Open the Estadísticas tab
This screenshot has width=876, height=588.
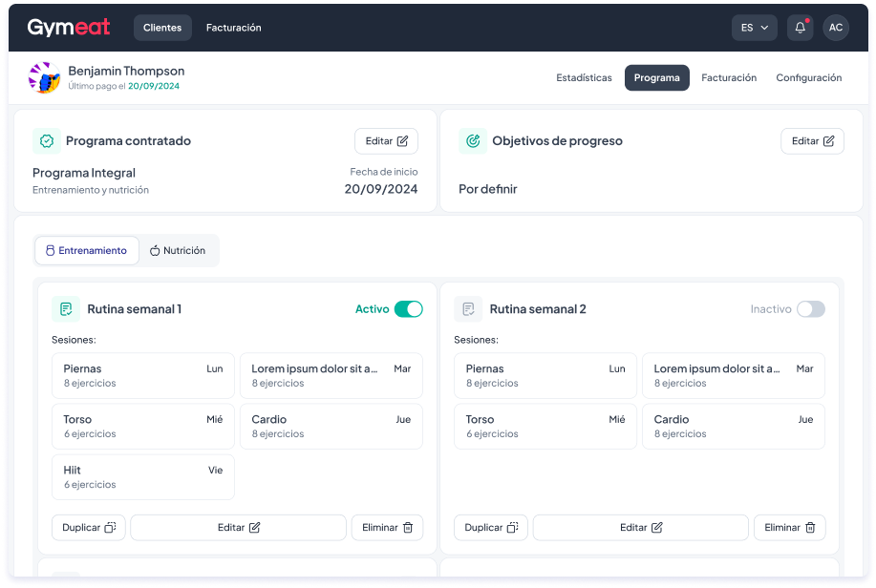[x=584, y=78]
